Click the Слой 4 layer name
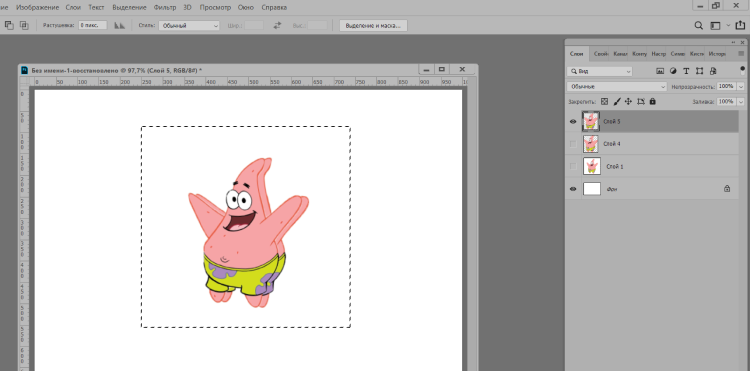 (612, 144)
